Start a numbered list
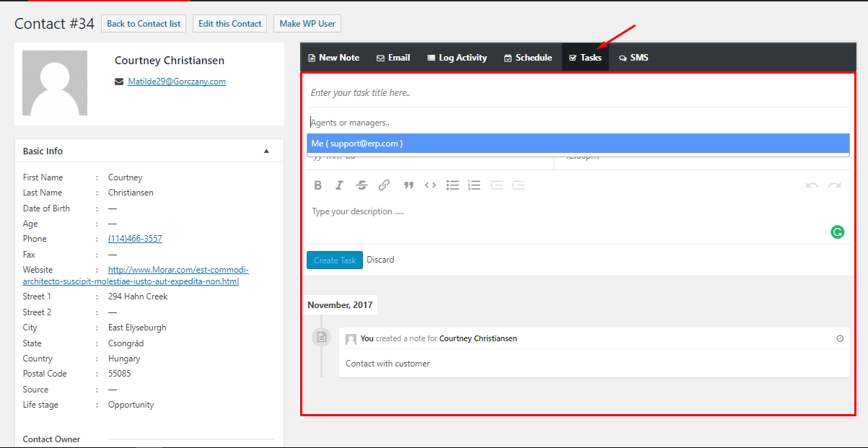 474,185
